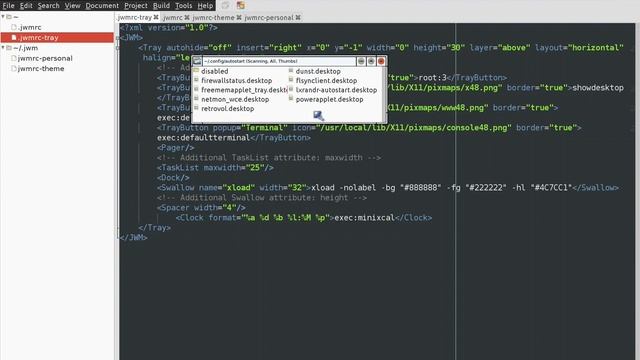Click the greyed toolbar icon after Help
The width and height of the screenshot is (640, 360).
click(x=225, y=5)
